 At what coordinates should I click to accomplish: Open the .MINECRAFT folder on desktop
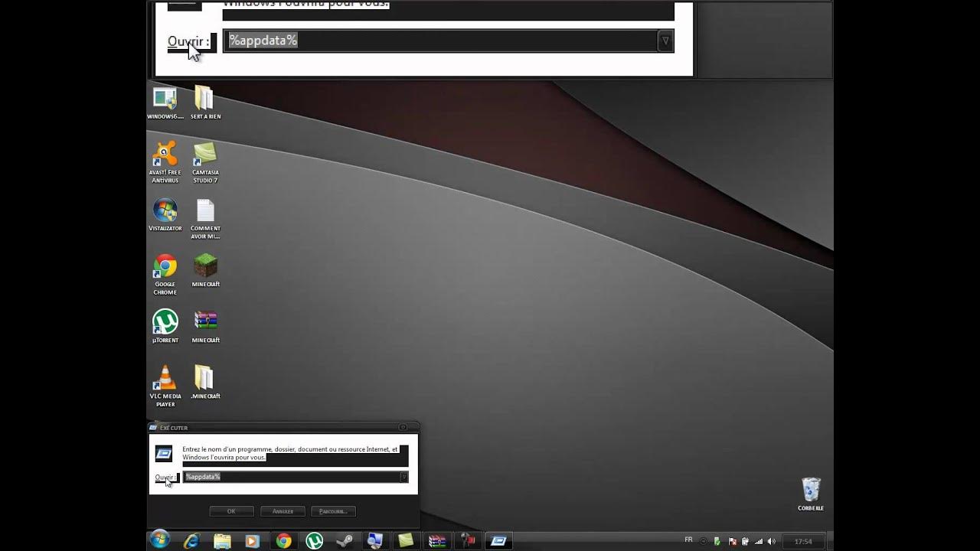point(205,383)
